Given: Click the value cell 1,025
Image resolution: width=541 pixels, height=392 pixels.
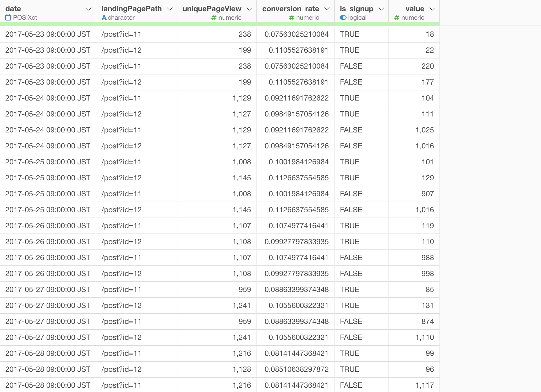Looking at the screenshot, I should click(414, 130).
